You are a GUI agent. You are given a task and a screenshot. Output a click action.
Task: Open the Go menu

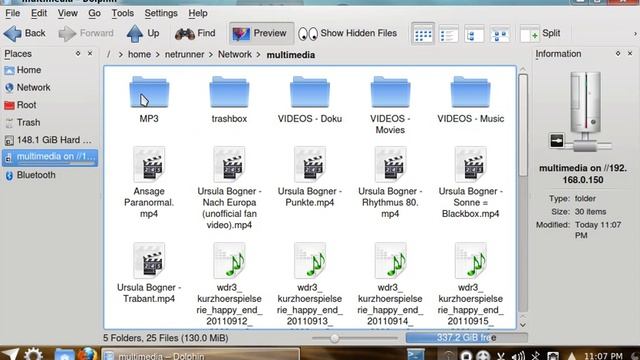[x=94, y=13]
